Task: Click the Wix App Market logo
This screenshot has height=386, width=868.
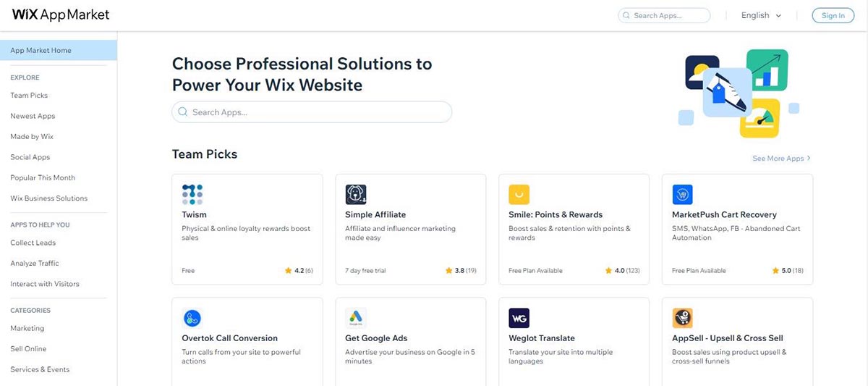Action: pos(61,15)
